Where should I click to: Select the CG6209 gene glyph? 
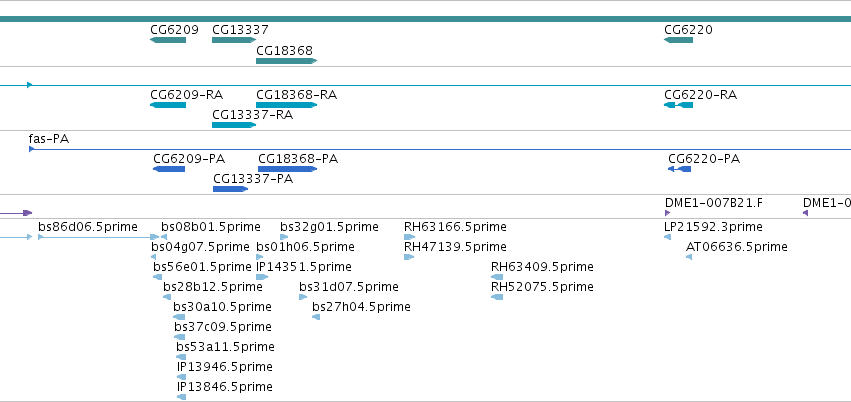pos(168,40)
